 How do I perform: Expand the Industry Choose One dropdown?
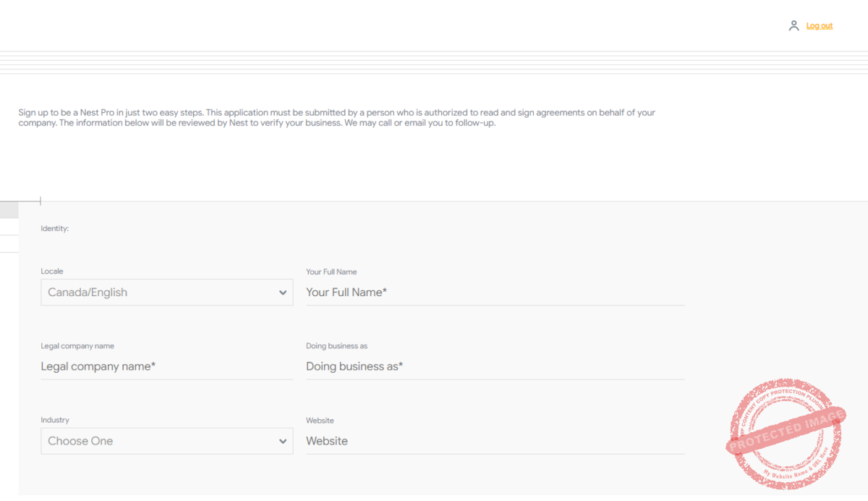(159, 441)
